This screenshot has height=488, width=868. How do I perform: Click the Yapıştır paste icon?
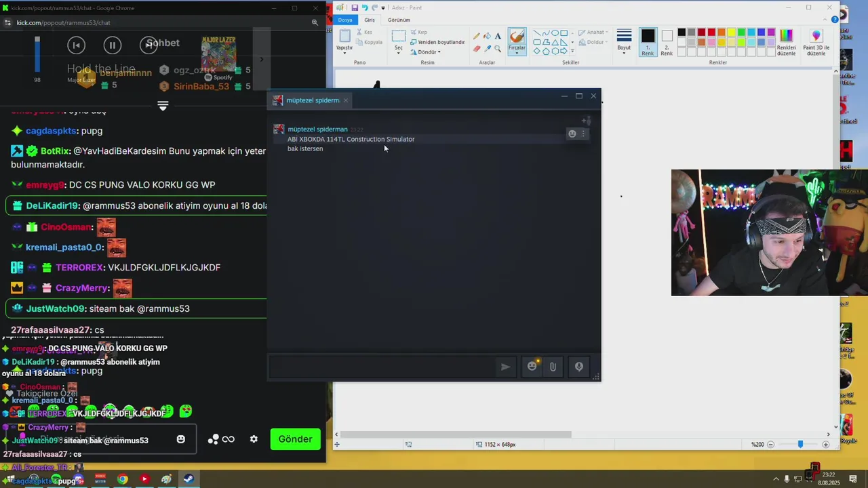(x=344, y=35)
